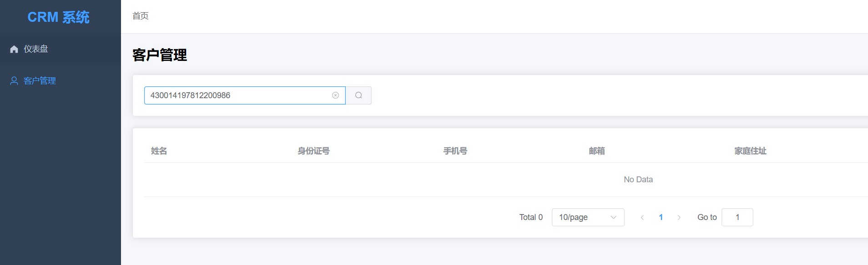
Task: Click the Go to page number field
Action: click(737, 217)
